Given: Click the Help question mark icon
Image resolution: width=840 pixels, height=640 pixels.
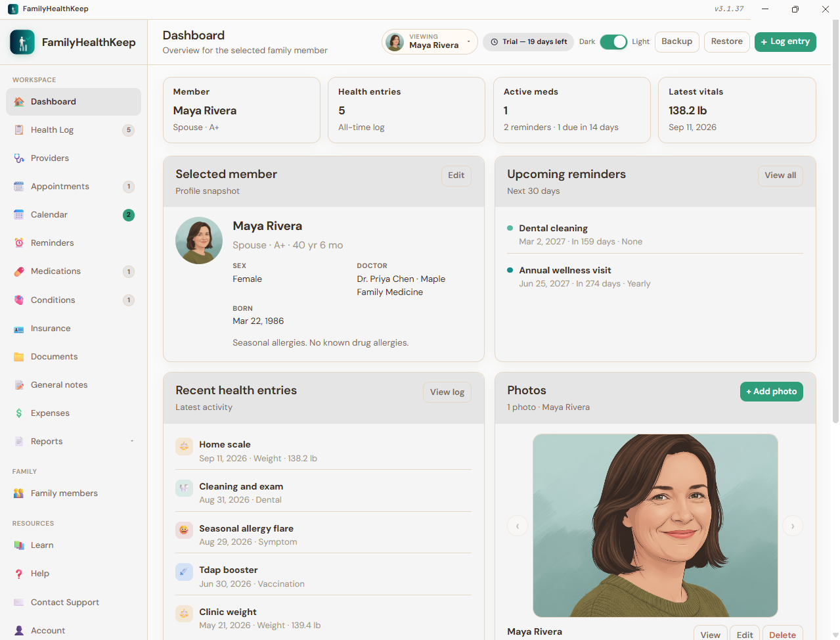Looking at the screenshot, I should click(x=19, y=574).
